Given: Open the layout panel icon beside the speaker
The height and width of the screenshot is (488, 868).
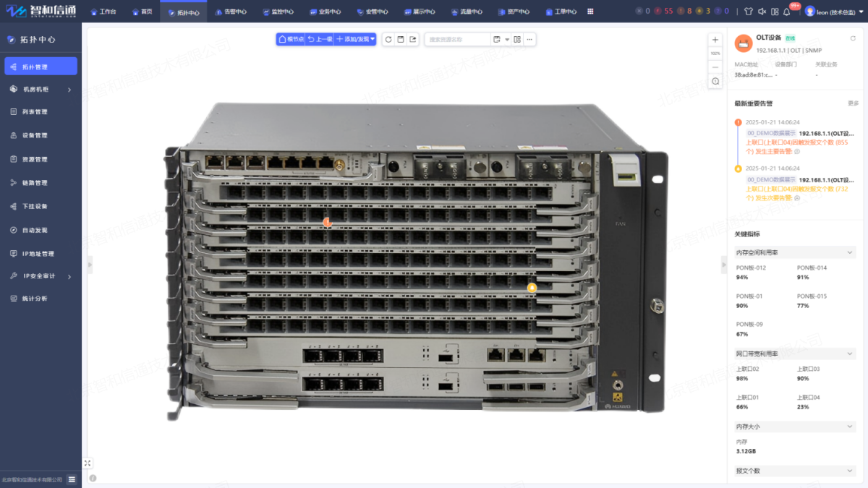Looking at the screenshot, I should (x=775, y=12).
